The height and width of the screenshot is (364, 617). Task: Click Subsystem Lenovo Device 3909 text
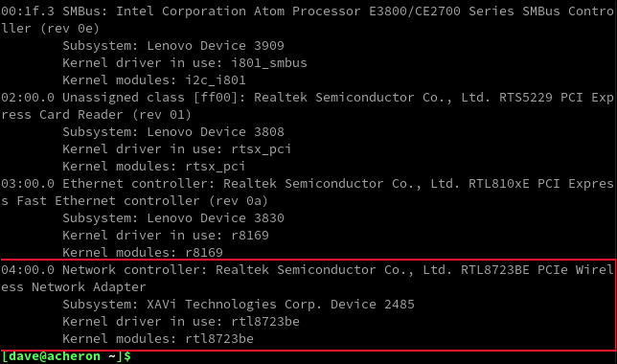173,46
